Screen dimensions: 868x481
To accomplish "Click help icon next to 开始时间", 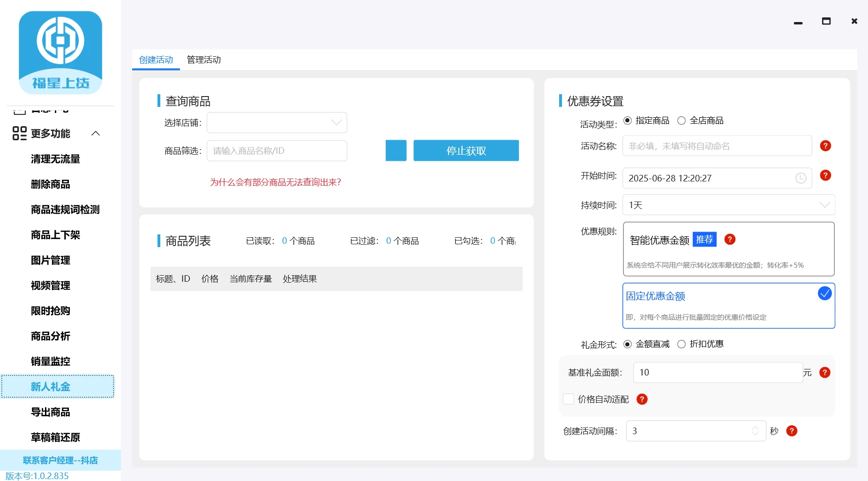I will coord(825,175).
